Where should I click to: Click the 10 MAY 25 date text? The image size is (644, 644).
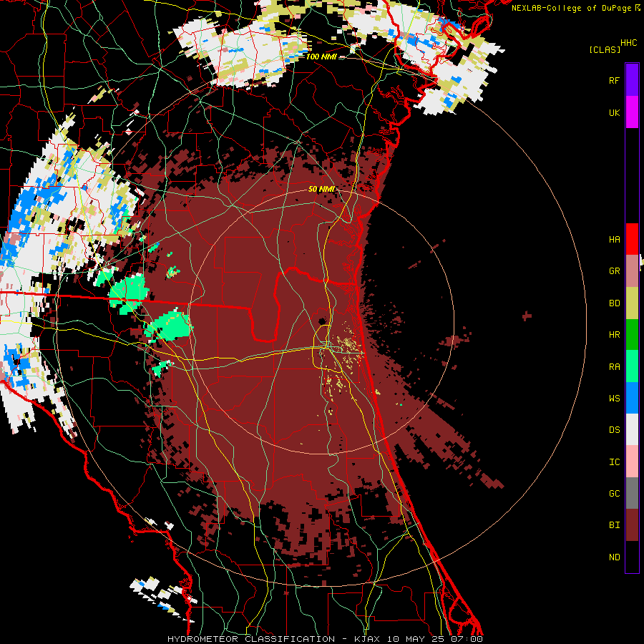(x=415, y=639)
